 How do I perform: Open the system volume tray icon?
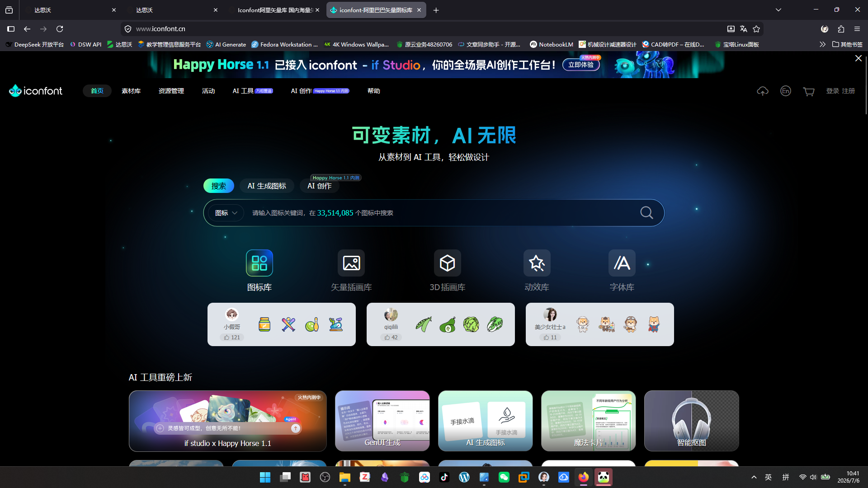[x=813, y=477]
